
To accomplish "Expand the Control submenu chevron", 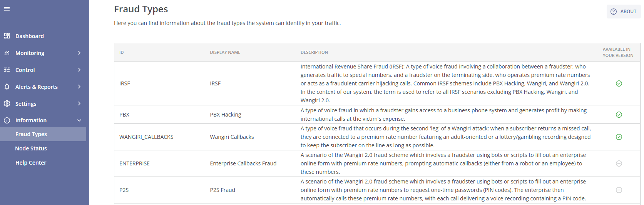I will 79,70.
